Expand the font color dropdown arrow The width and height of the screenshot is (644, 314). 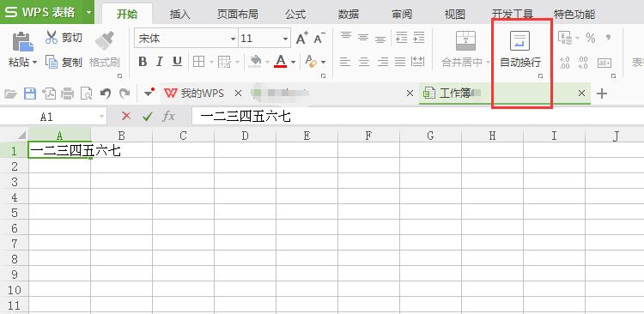(x=294, y=63)
